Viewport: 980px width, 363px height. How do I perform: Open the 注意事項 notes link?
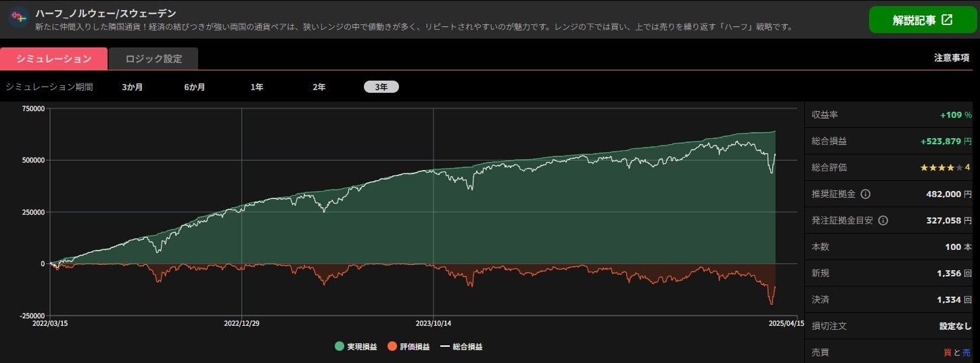(x=952, y=58)
